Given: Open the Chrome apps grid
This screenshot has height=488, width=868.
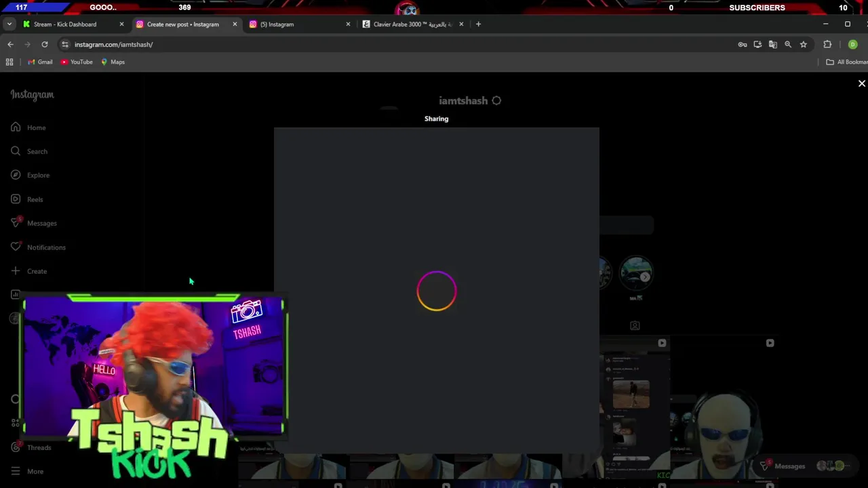Looking at the screenshot, I should 9,62.
